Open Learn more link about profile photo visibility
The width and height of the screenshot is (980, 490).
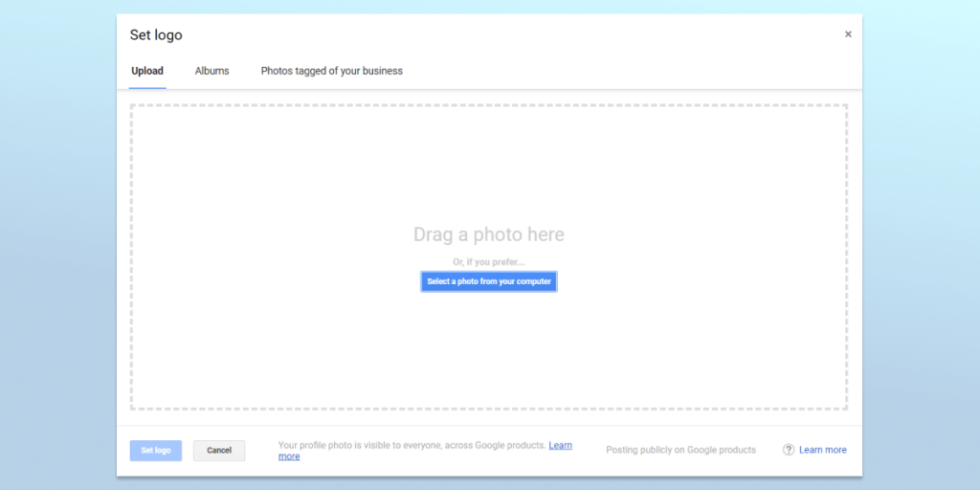(x=560, y=446)
